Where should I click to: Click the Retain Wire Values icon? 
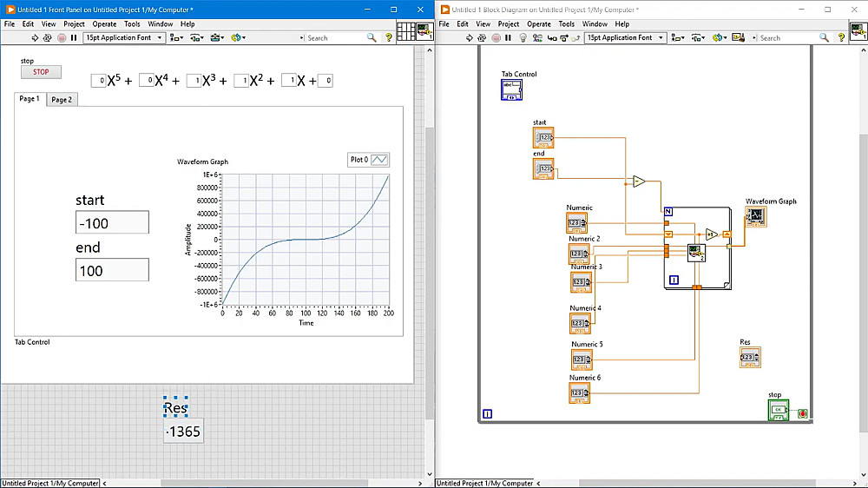tap(536, 38)
